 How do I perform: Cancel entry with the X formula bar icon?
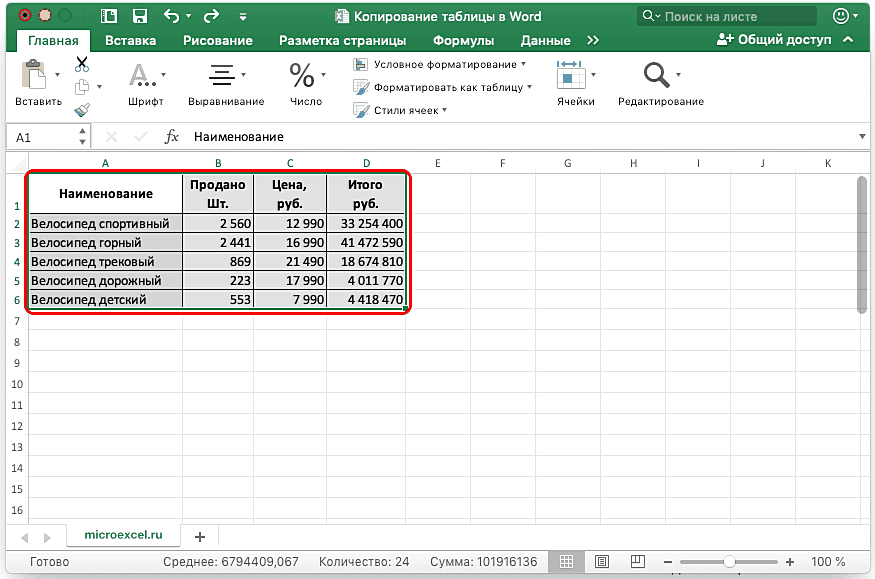click(x=112, y=137)
